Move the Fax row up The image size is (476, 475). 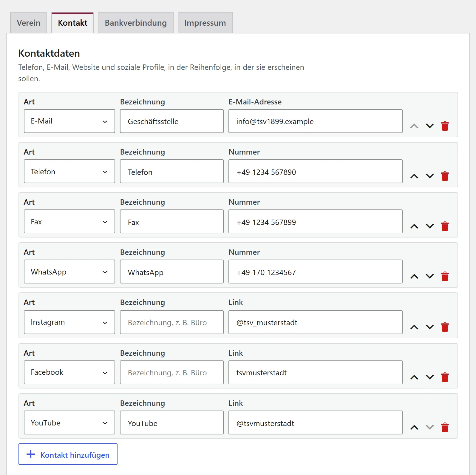(x=414, y=226)
